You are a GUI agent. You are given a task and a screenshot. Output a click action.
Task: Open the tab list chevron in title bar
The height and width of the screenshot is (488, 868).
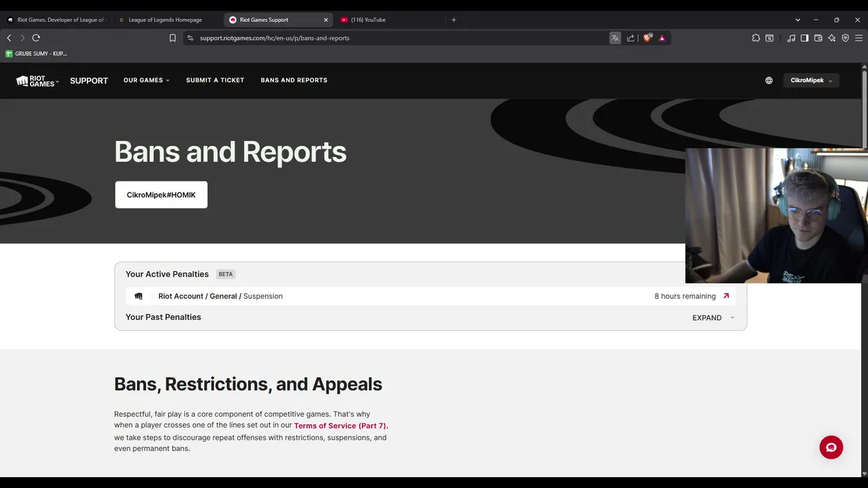[x=797, y=20]
